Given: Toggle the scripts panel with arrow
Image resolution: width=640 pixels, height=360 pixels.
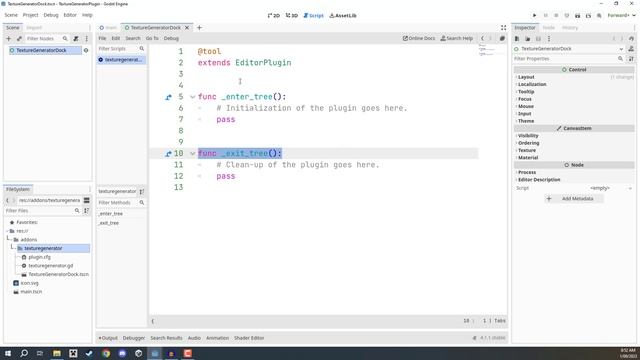Looking at the screenshot, I should click(153, 321).
